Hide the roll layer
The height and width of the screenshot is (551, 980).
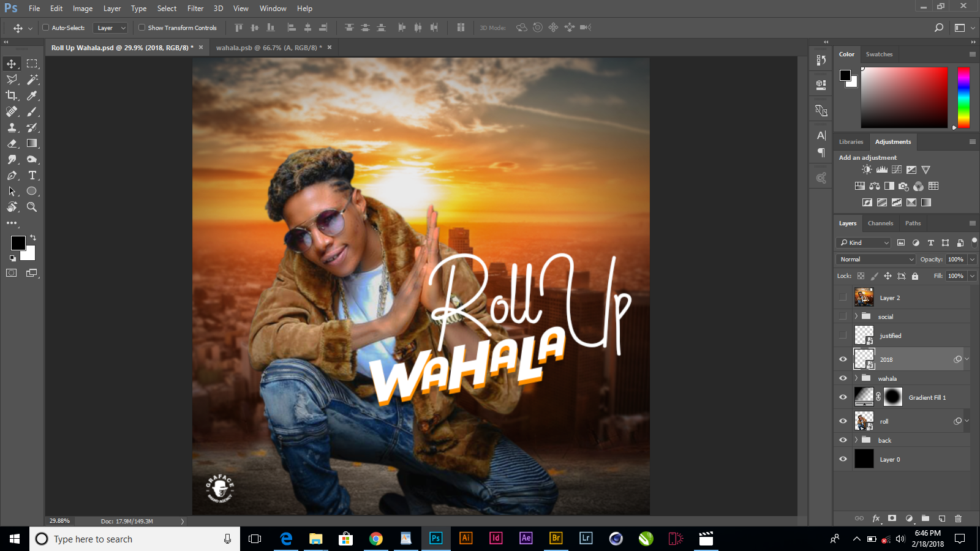click(843, 421)
